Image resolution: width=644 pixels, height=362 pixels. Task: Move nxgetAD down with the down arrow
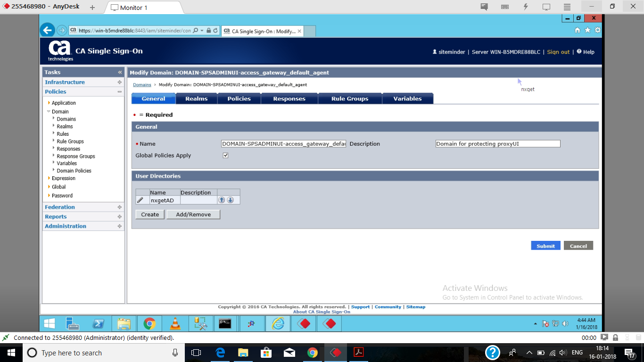pyautogui.click(x=229, y=199)
